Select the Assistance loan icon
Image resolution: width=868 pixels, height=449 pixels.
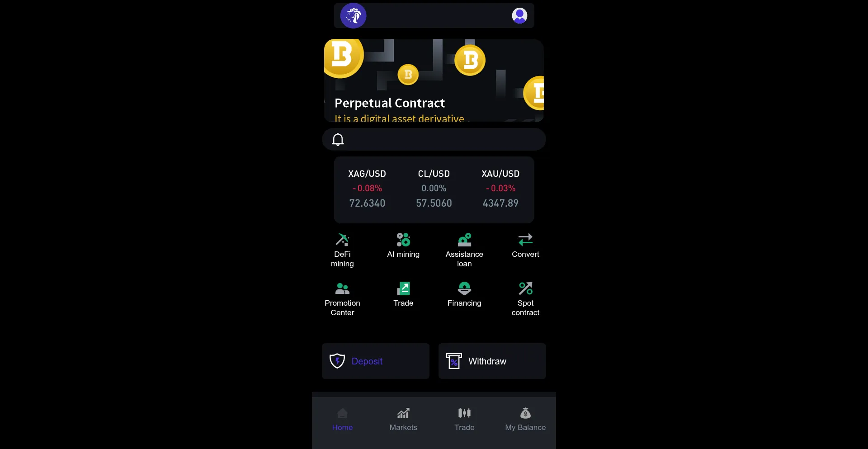click(x=464, y=240)
